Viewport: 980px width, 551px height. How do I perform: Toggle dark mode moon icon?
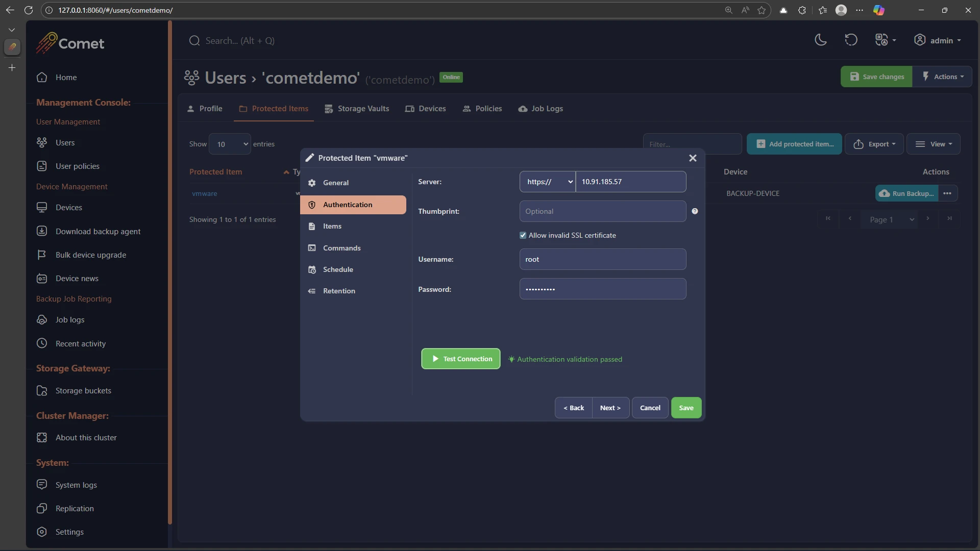(x=820, y=40)
